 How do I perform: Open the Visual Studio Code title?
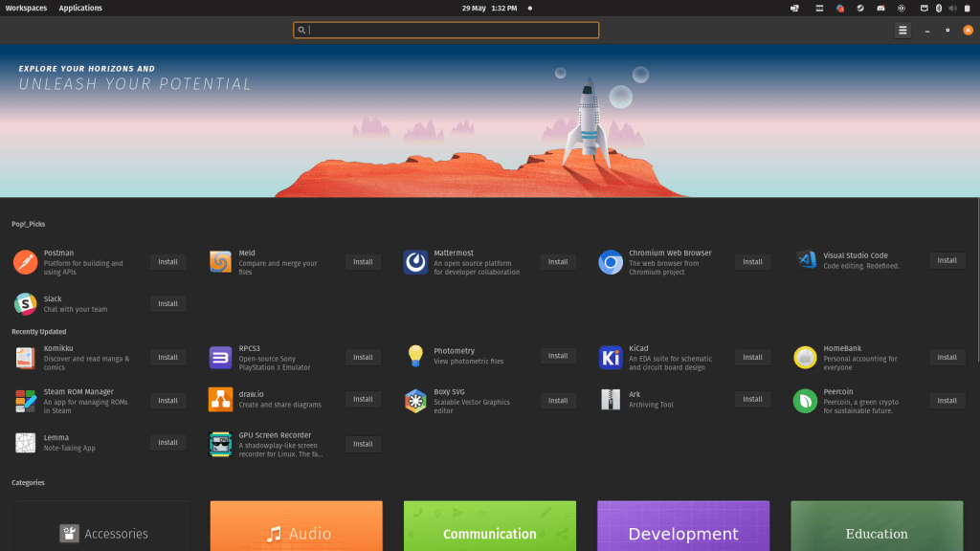(x=856, y=255)
